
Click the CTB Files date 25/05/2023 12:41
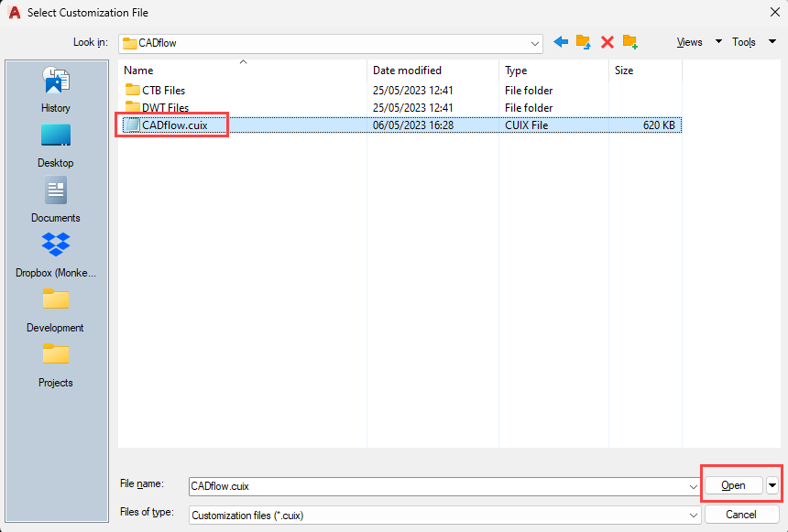click(x=413, y=91)
